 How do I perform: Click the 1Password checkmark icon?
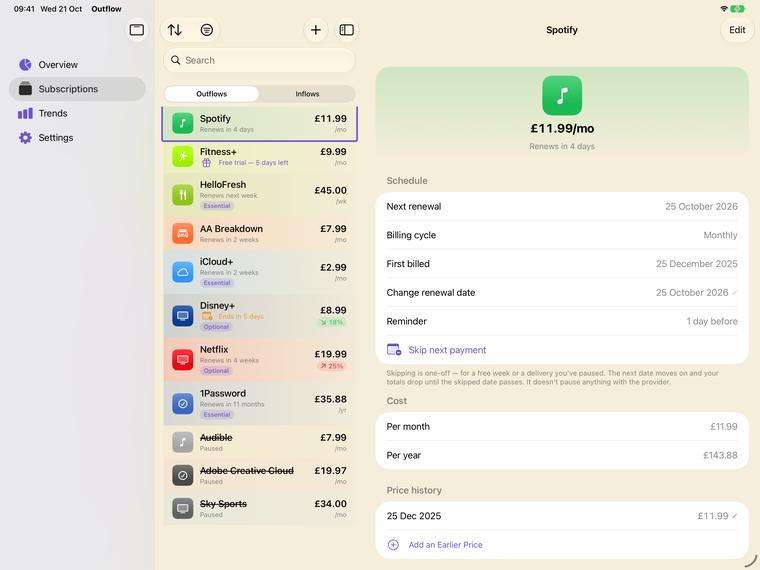tap(183, 404)
